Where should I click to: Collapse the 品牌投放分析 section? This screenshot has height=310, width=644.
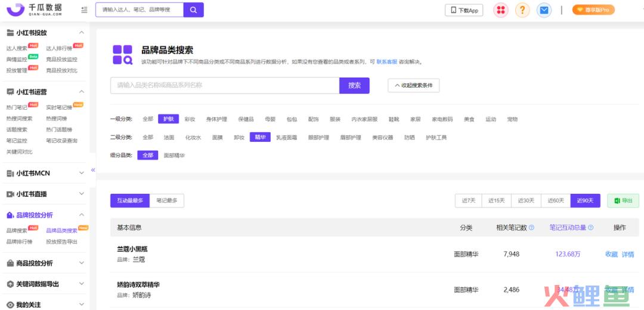click(x=82, y=215)
